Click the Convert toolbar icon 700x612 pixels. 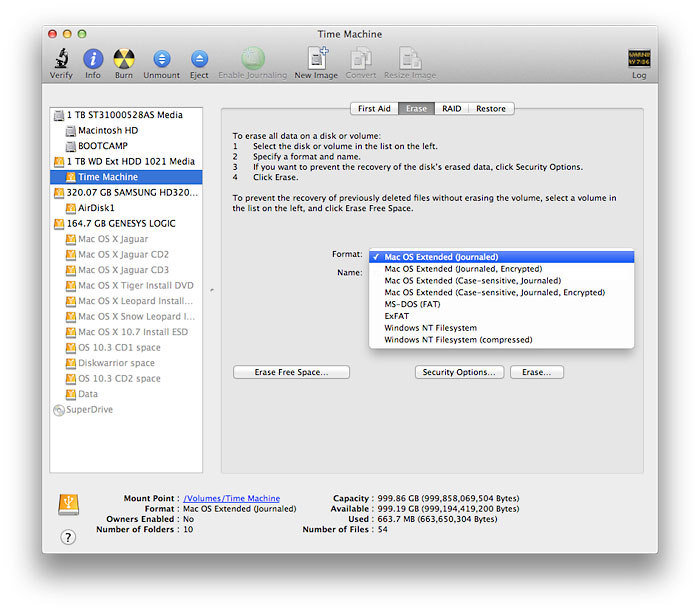(x=361, y=58)
